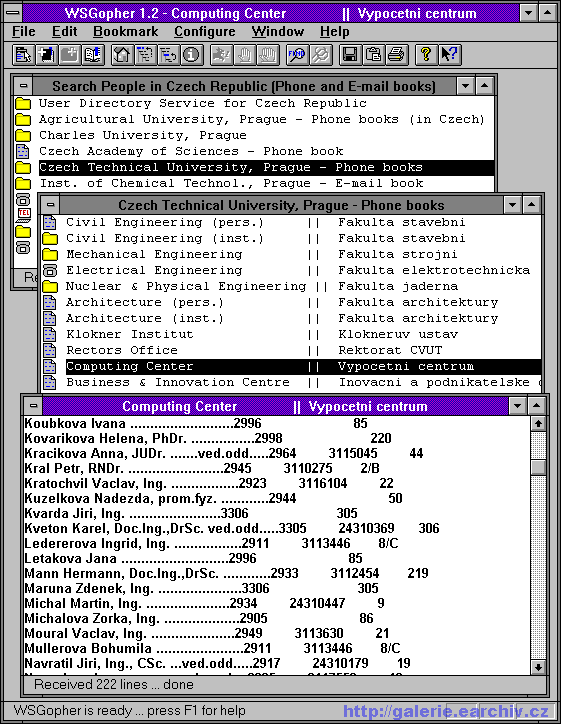Click the Navratil Jiri line
561x724 pixels.
(x=217, y=664)
